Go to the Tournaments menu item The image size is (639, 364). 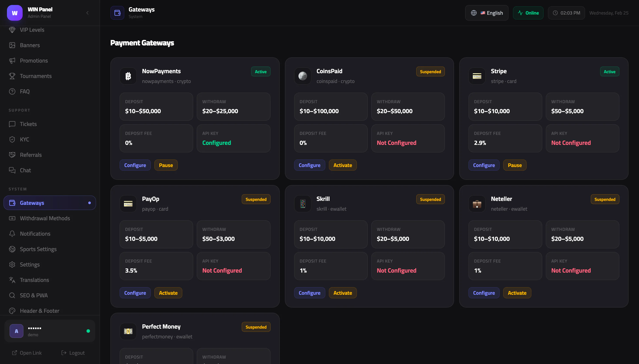pos(35,76)
